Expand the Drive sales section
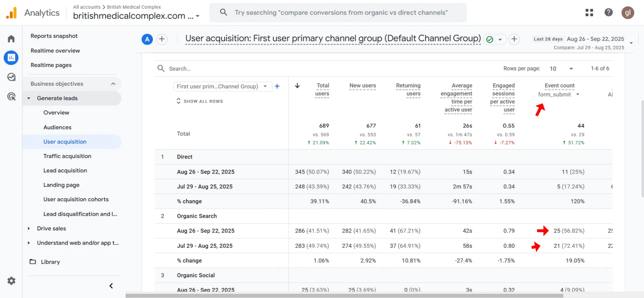 [51, 228]
